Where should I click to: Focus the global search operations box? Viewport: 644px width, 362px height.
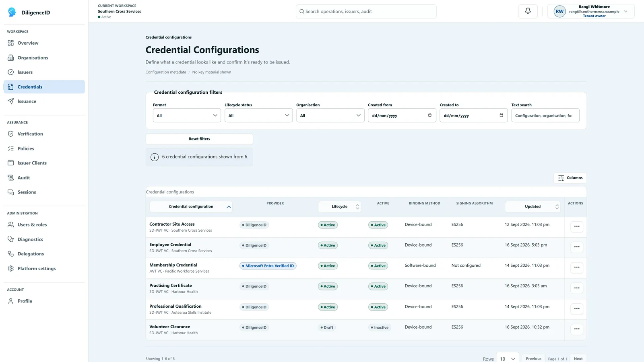pyautogui.click(x=366, y=11)
